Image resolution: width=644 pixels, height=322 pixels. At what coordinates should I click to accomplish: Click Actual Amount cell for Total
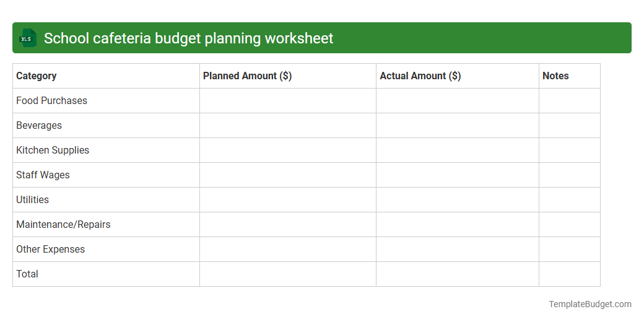458,274
